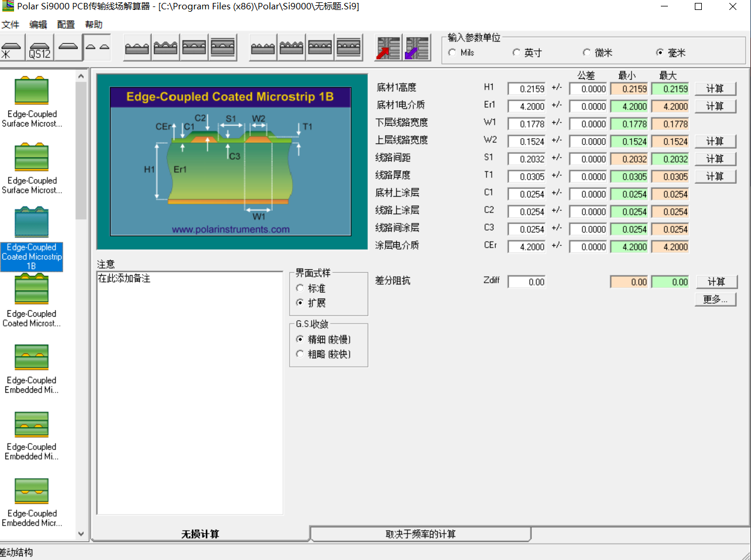Open the 文件 menu
Image resolution: width=751 pixels, height=560 pixels.
(x=11, y=25)
